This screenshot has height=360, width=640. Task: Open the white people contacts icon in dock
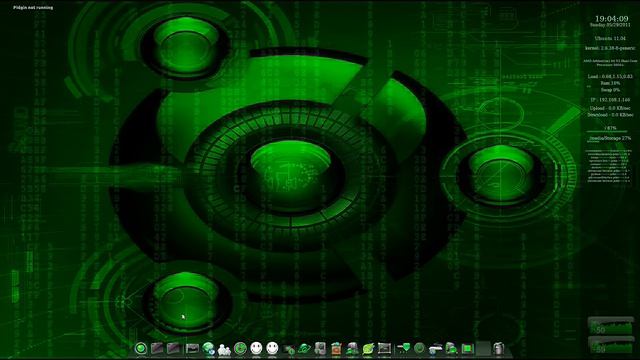point(224,349)
